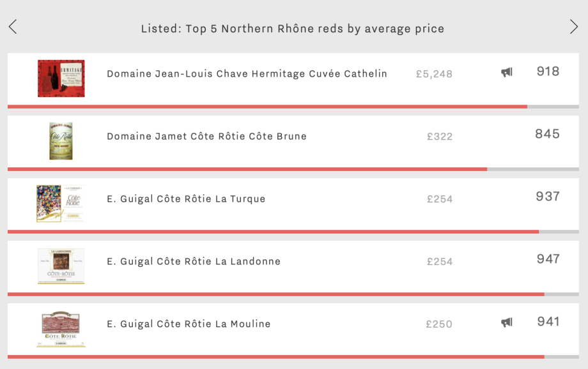
Task: Click the £5,248 average price
Action: coord(434,74)
